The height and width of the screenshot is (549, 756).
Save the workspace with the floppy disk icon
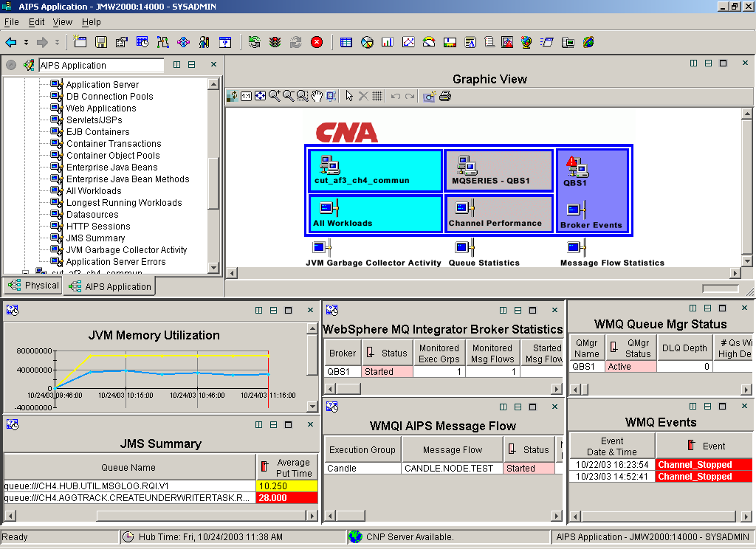[100, 42]
